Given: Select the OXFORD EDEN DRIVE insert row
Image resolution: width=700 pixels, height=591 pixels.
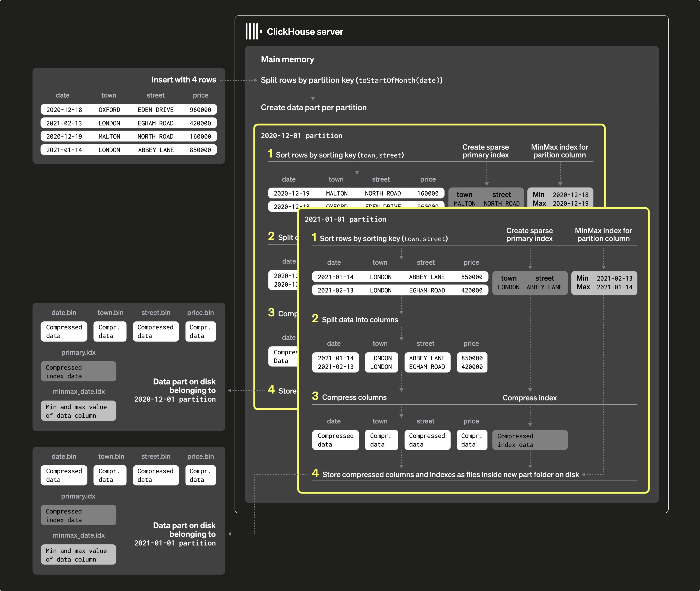Looking at the screenshot, I should [129, 109].
